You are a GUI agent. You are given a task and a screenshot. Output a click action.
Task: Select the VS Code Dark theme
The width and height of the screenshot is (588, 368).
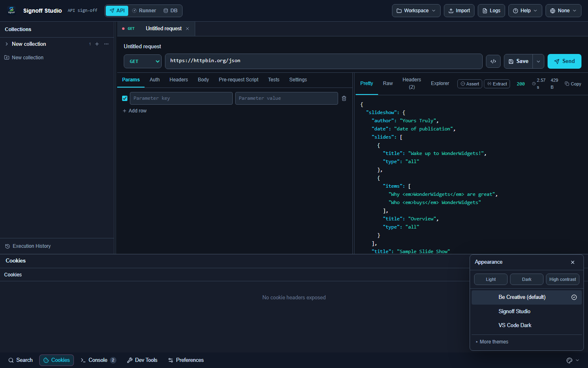pyautogui.click(x=527, y=325)
